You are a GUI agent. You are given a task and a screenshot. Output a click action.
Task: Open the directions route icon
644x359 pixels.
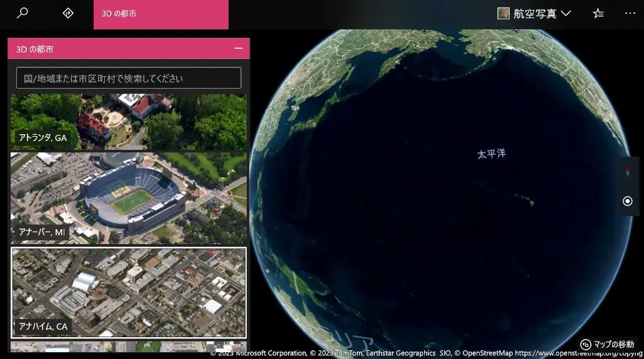tap(67, 13)
